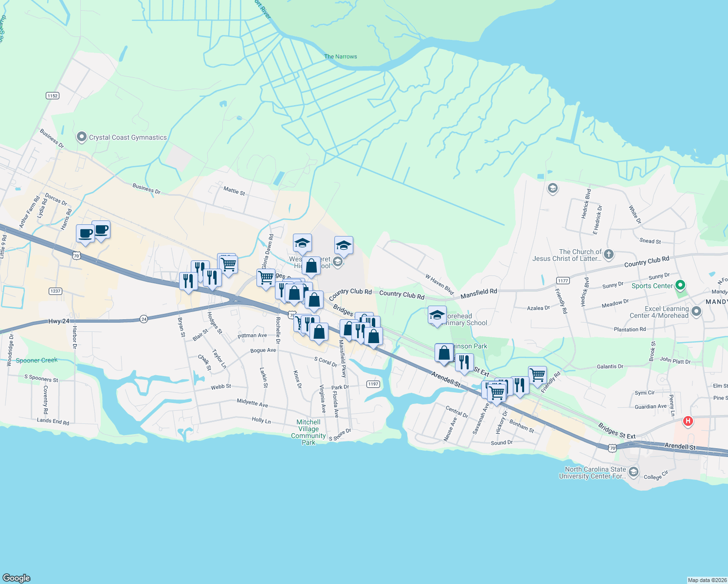Open the shopping bag marker above S Coral Dr
Viewport: 728px width, 584px height.
tap(319, 333)
